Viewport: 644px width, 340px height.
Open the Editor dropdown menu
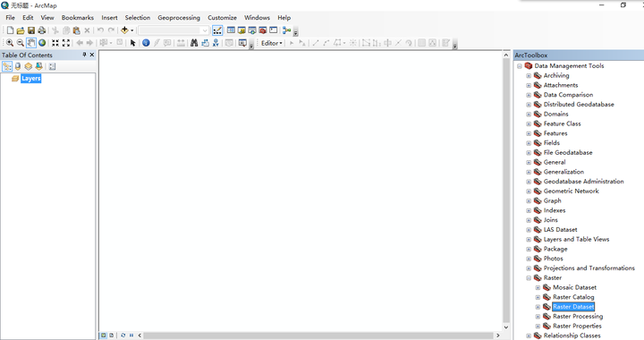(x=272, y=43)
